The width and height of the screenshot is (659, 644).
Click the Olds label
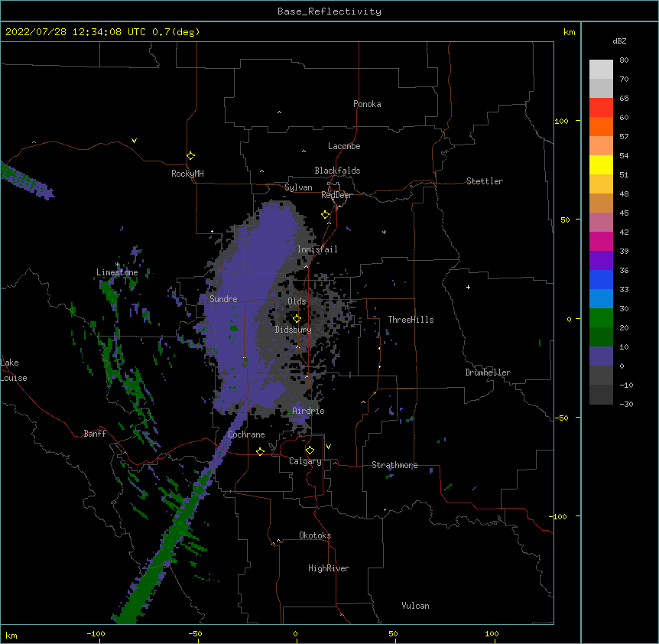(x=297, y=301)
